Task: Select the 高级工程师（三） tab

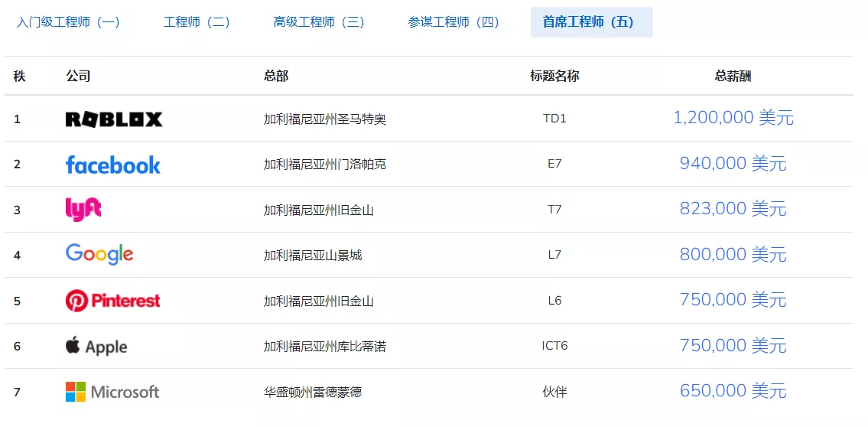Action: coord(319,22)
